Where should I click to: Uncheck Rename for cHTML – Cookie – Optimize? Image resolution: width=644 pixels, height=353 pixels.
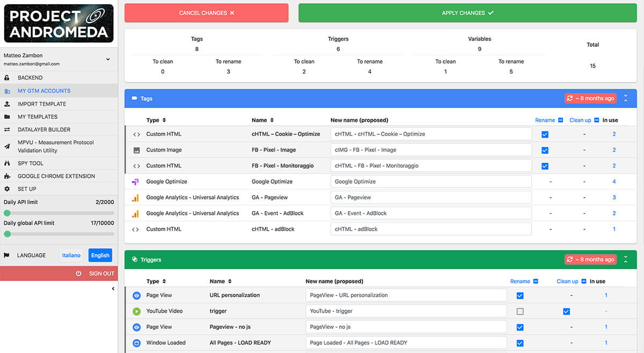point(545,134)
